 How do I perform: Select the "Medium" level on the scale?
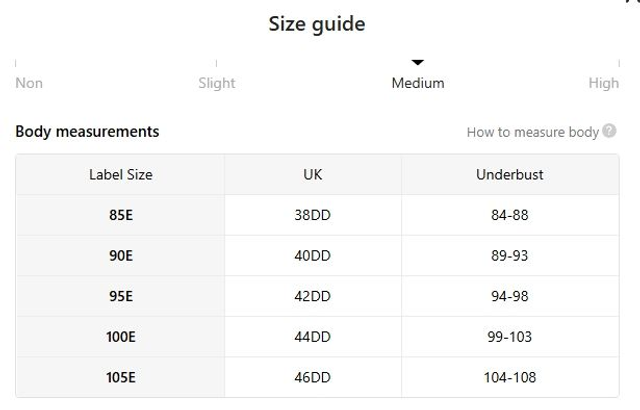point(418,83)
